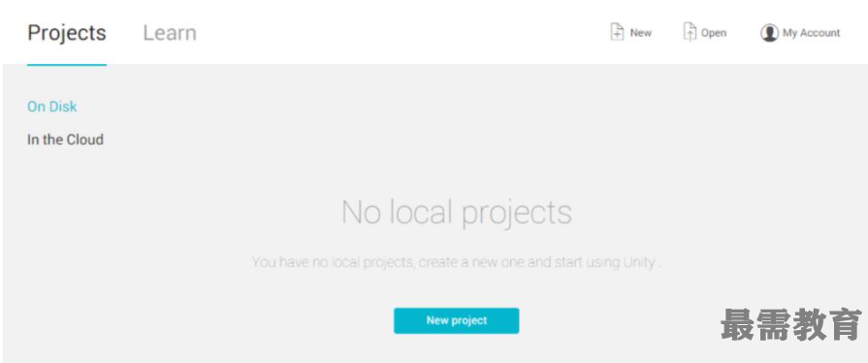
Task: Select In the Cloud in the sidebar
Action: pos(65,140)
